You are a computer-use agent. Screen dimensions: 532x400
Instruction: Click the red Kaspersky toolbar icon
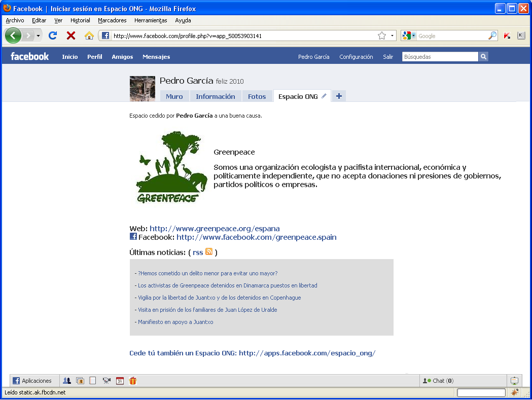point(507,35)
